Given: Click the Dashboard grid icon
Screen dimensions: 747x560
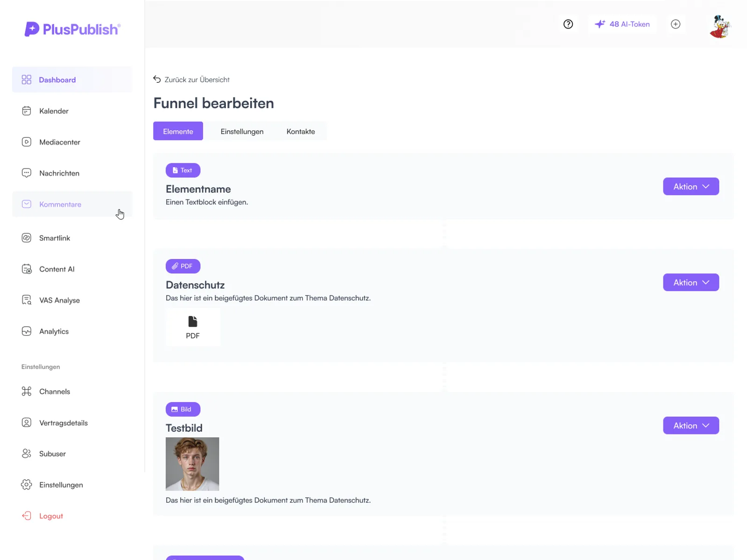Looking at the screenshot, I should click(27, 80).
